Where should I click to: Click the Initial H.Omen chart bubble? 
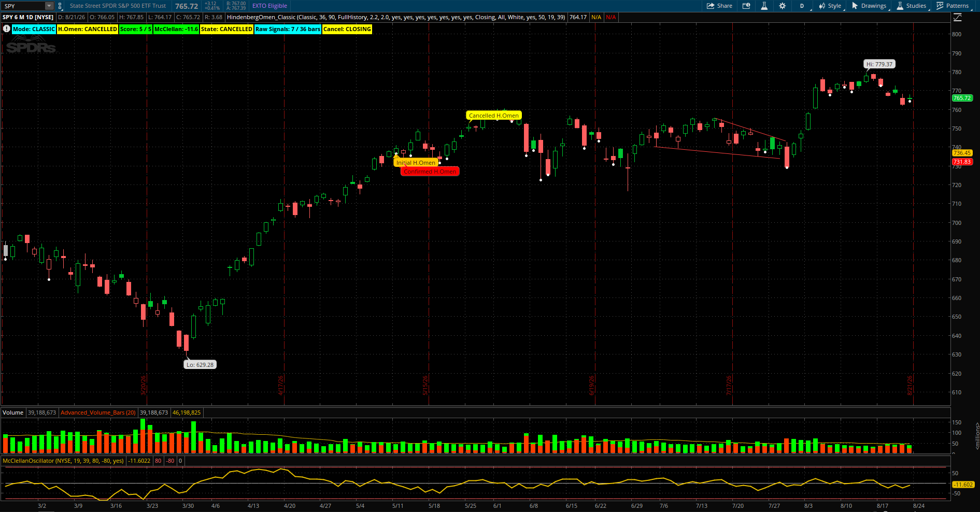click(416, 163)
